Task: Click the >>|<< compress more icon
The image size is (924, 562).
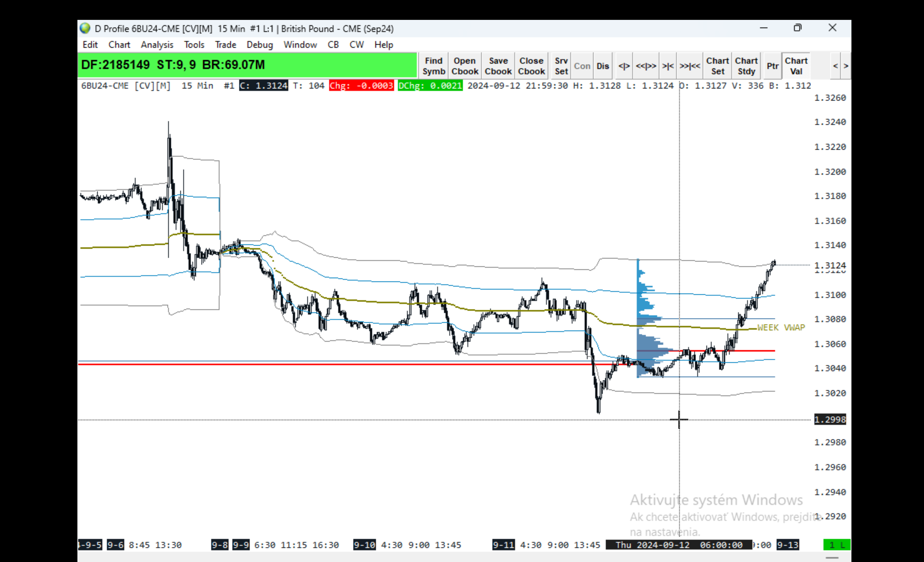Action: pos(690,66)
